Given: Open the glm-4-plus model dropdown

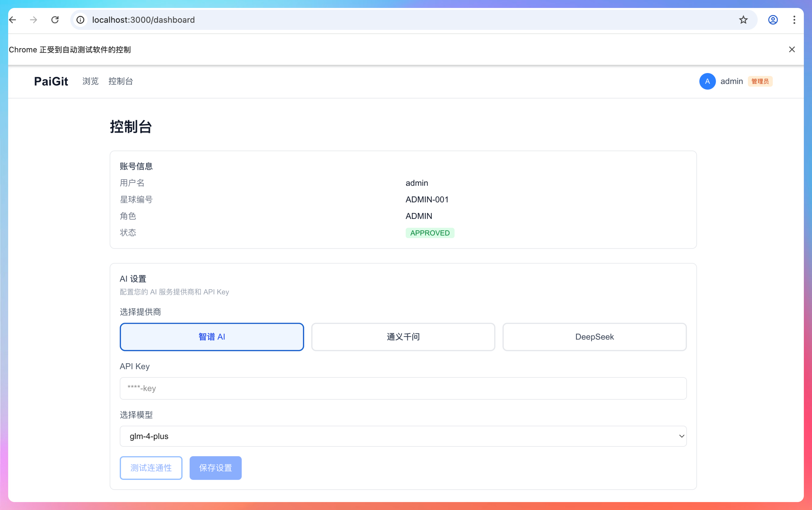Looking at the screenshot, I should point(403,436).
